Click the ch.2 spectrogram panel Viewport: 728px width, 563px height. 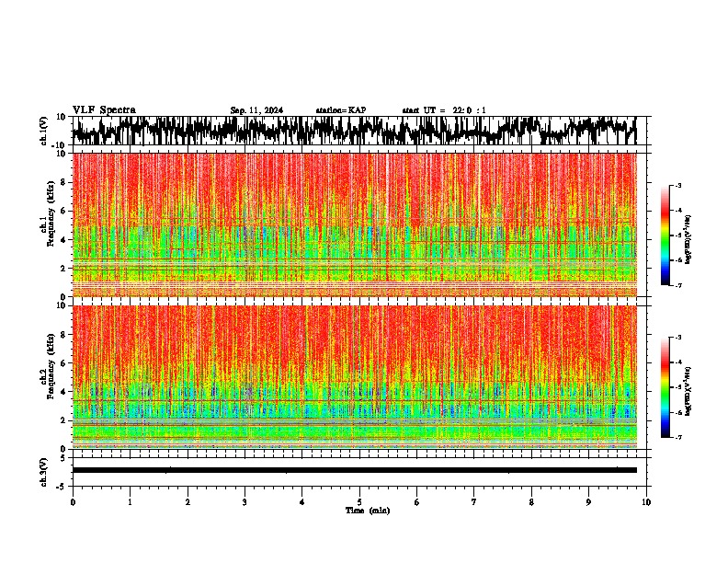pyautogui.click(x=354, y=377)
